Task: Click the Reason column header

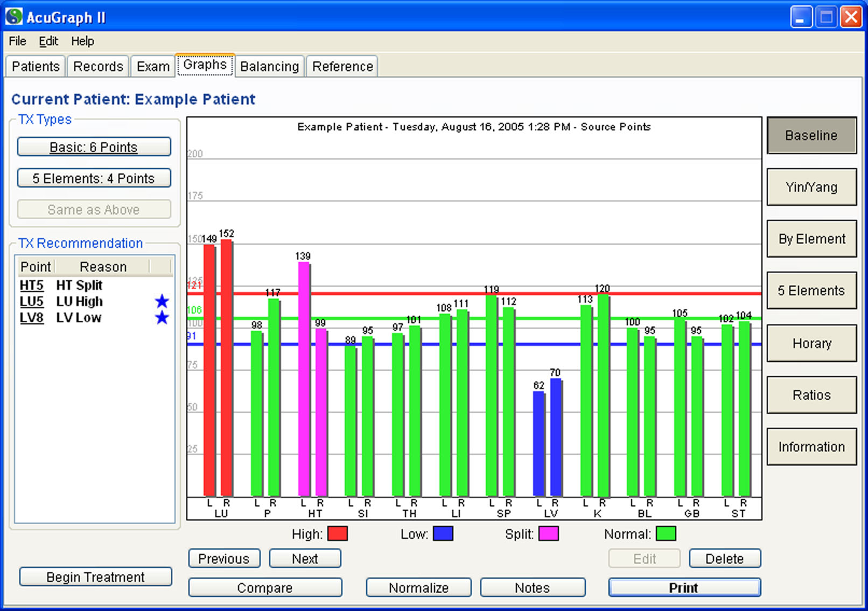Action: [103, 267]
